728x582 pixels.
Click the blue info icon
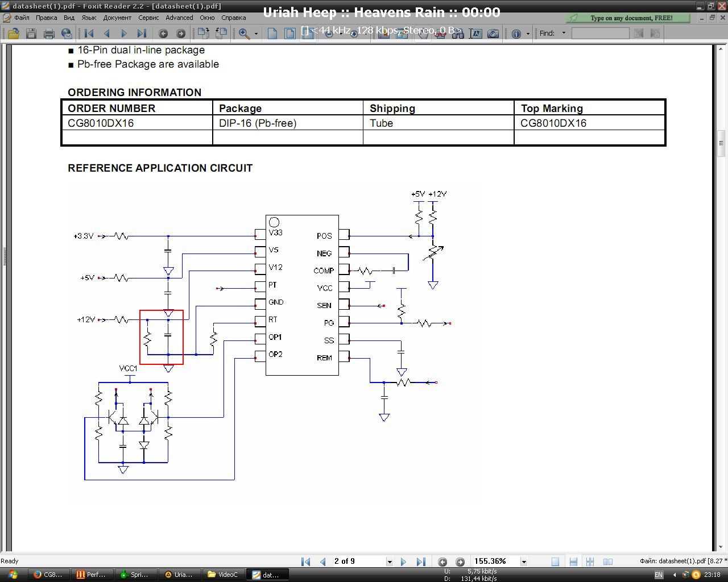516,34
